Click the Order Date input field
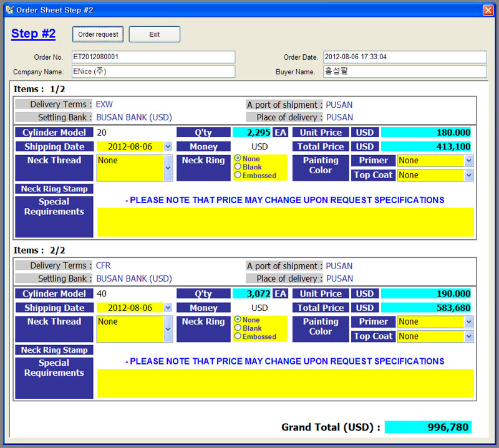499x448 pixels. [405, 57]
